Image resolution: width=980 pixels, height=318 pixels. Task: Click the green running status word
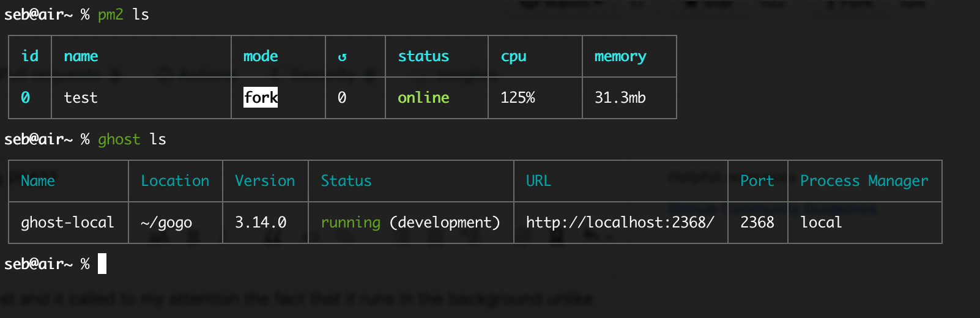351,223
